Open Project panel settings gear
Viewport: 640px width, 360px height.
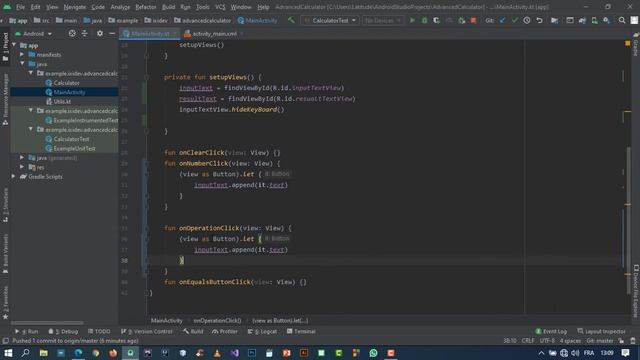coord(100,33)
